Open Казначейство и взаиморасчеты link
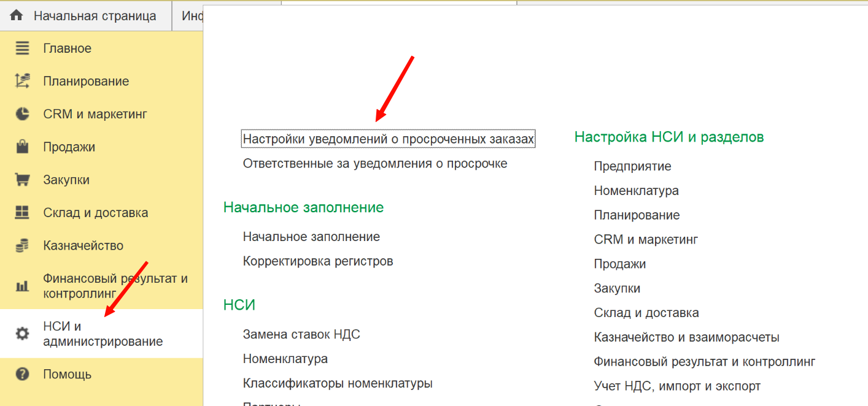The height and width of the screenshot is (406, 868). coord(686,337)
